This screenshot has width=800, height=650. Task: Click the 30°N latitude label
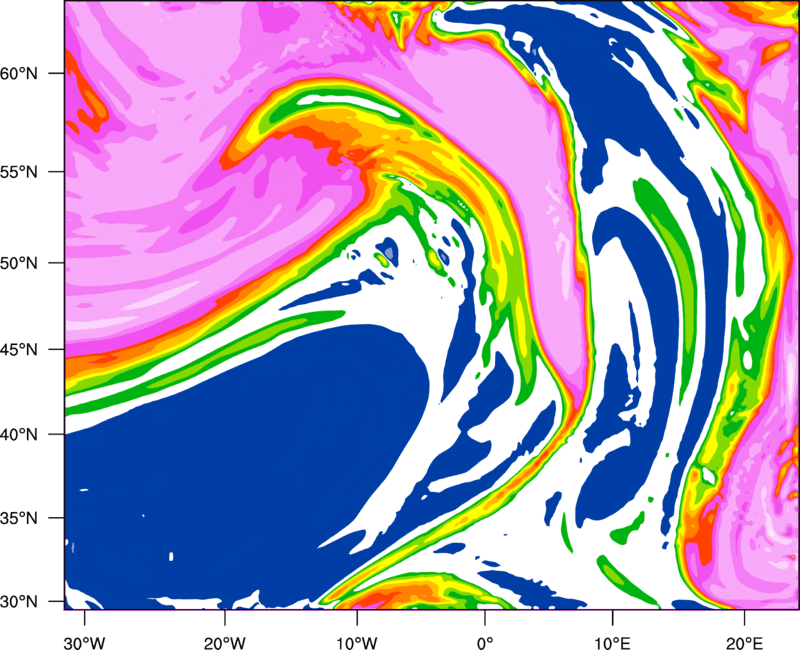(x=19, y=602)
